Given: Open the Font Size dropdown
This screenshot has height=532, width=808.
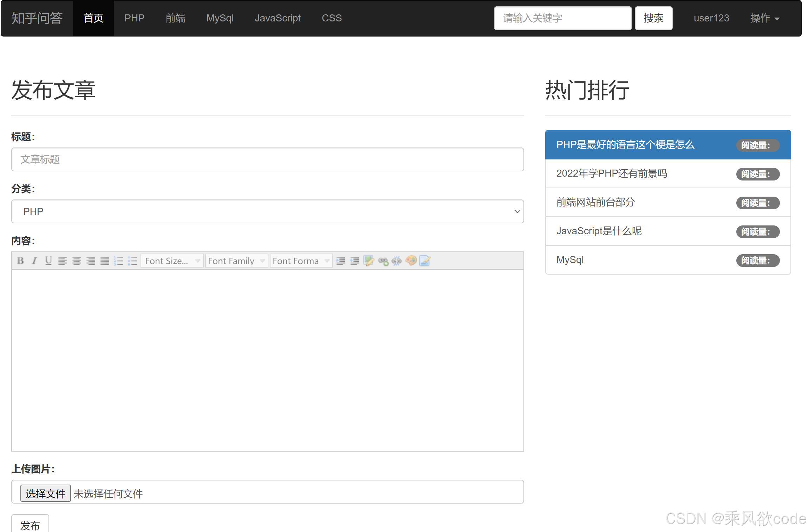Looking at the screenshot, I should pos(172,261).
